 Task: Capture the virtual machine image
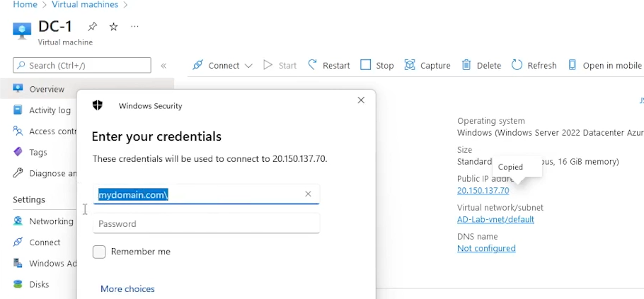click(x=427, y=65)
